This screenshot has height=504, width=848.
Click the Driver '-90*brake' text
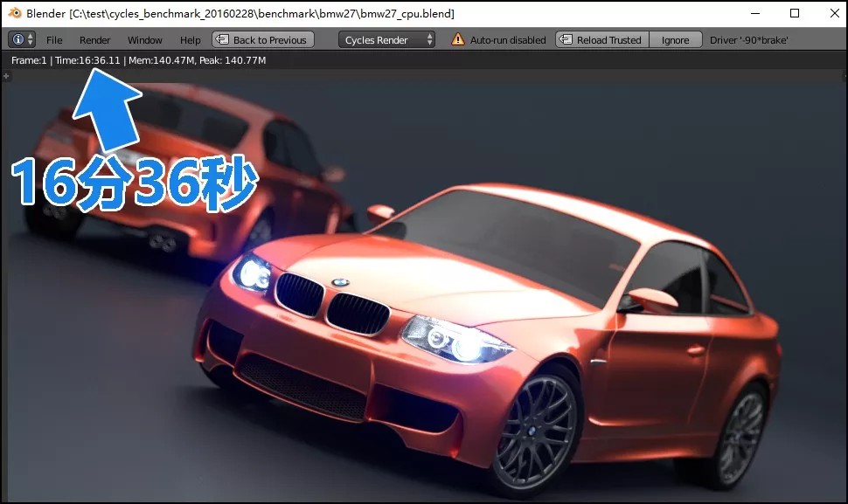pos(748,40)
